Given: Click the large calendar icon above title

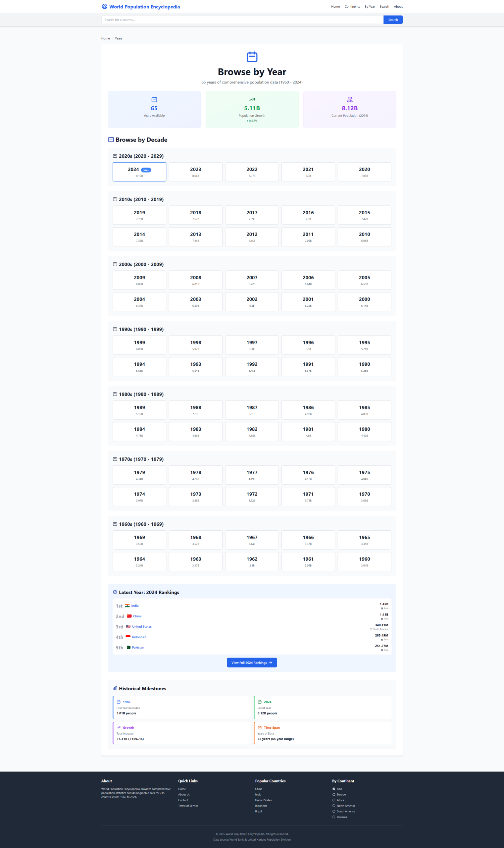Looking at the screenshot, I should [252, 57].
